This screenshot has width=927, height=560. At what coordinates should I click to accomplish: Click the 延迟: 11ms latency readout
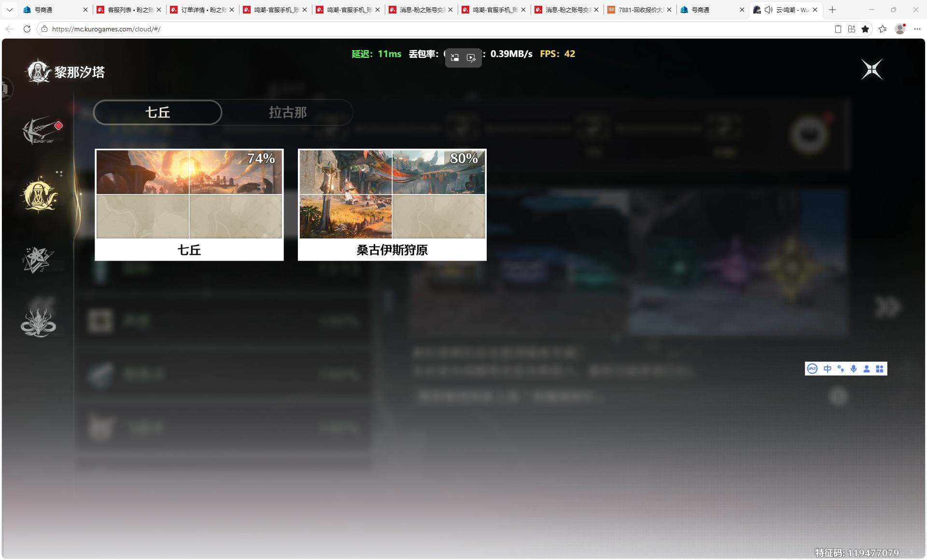coord(377,54)
